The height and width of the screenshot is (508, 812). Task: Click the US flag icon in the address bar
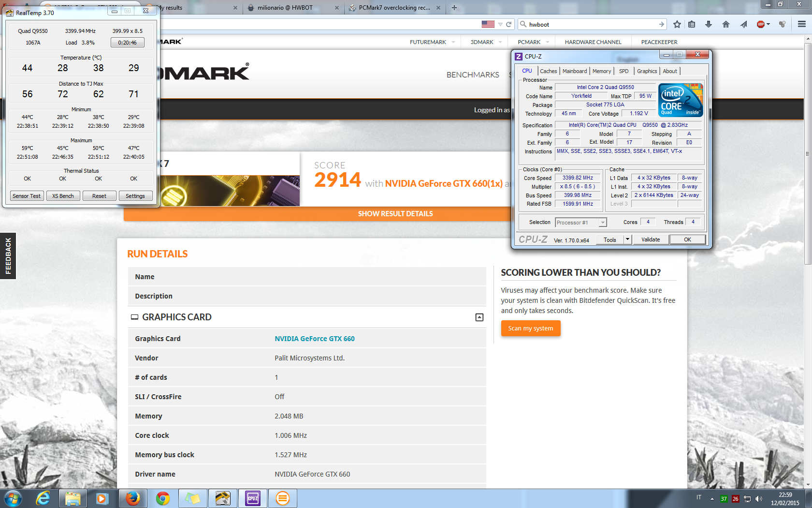tap(488, 24)
